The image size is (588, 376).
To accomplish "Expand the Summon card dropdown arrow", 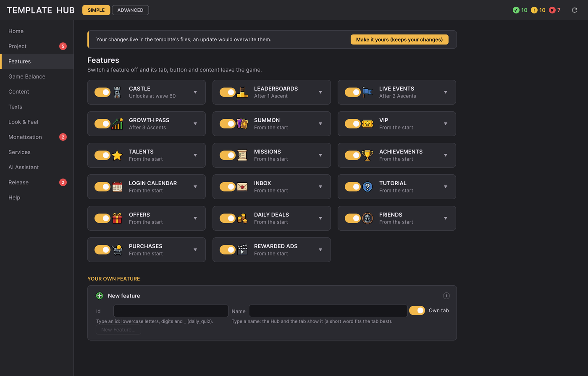I will (x=320, y=124).
